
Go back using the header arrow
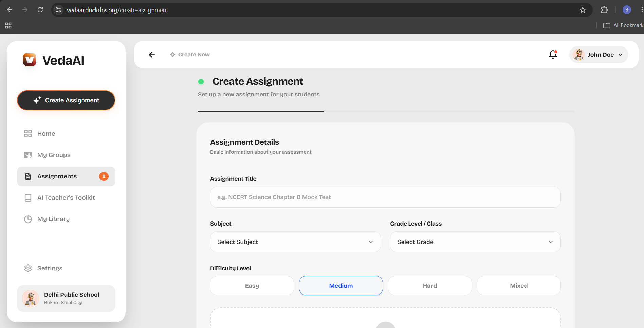pos(152,55)
